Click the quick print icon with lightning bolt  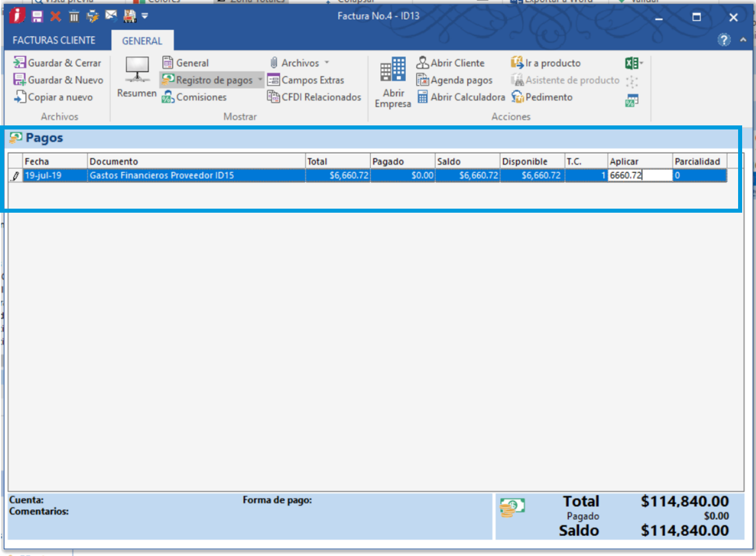point(92,17)
